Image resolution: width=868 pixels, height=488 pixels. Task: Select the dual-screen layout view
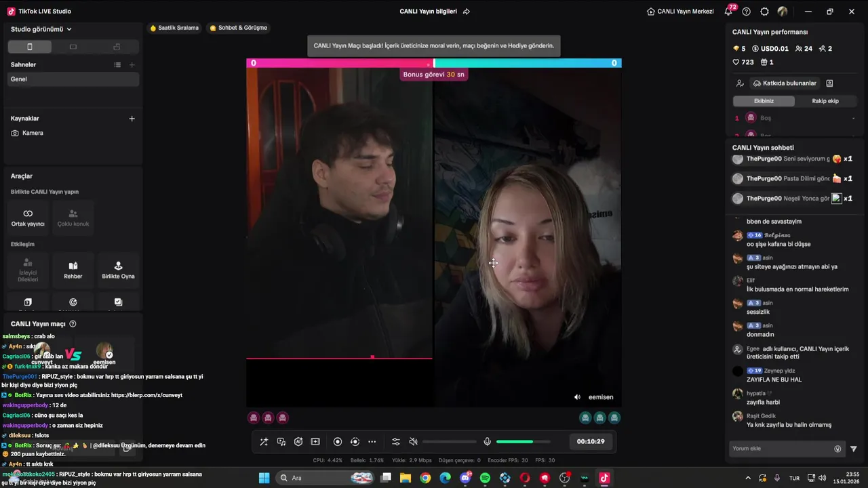[x=117, y=47]
